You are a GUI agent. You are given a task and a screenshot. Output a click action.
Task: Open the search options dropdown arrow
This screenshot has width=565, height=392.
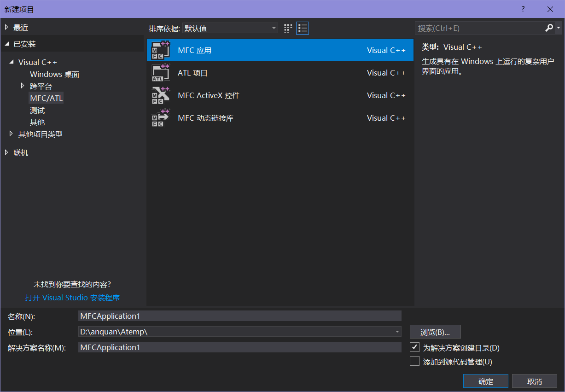tap(559, 28)
